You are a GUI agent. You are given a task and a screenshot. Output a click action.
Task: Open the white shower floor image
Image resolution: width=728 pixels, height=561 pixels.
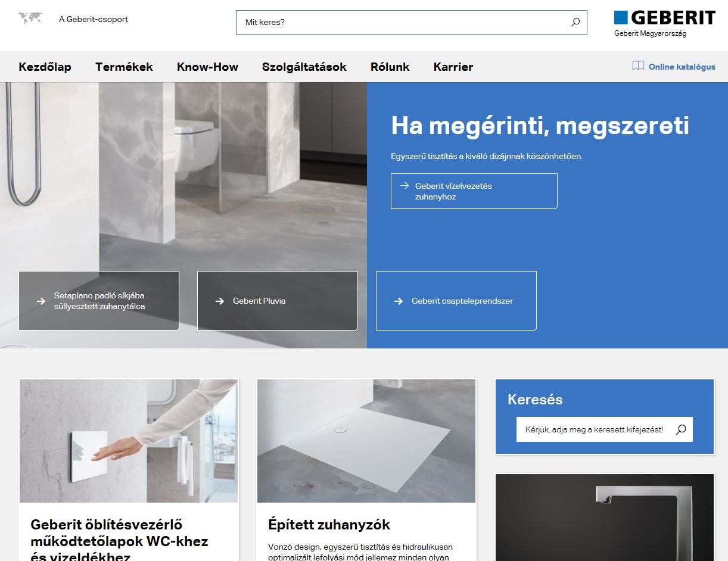point(366,441)
